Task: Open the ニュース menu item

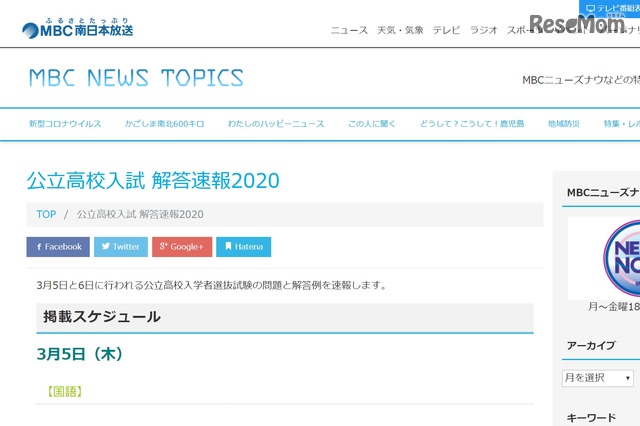Action: 349,30
